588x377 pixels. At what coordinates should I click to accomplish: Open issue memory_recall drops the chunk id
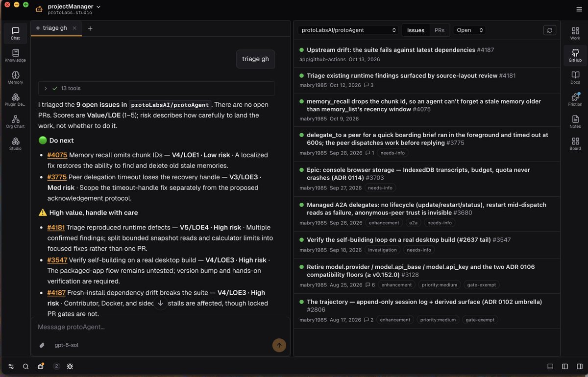point(426,110)
